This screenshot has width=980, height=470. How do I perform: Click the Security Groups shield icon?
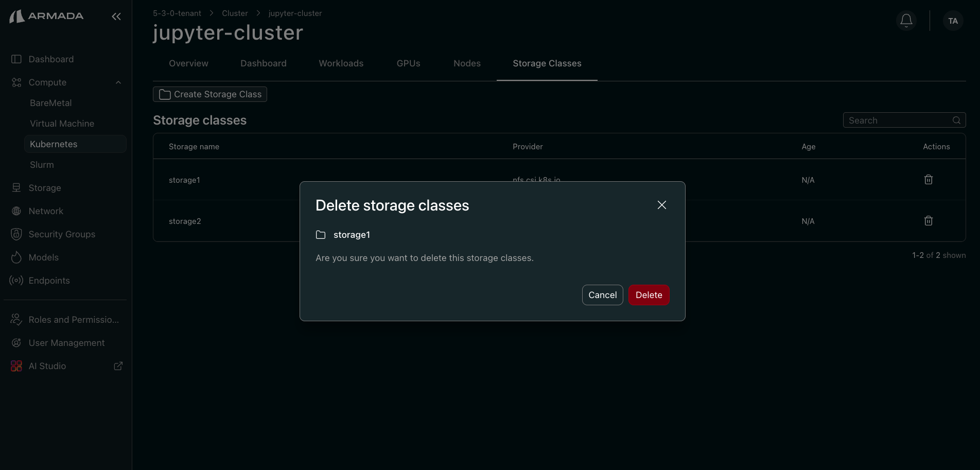coord(16,234)
